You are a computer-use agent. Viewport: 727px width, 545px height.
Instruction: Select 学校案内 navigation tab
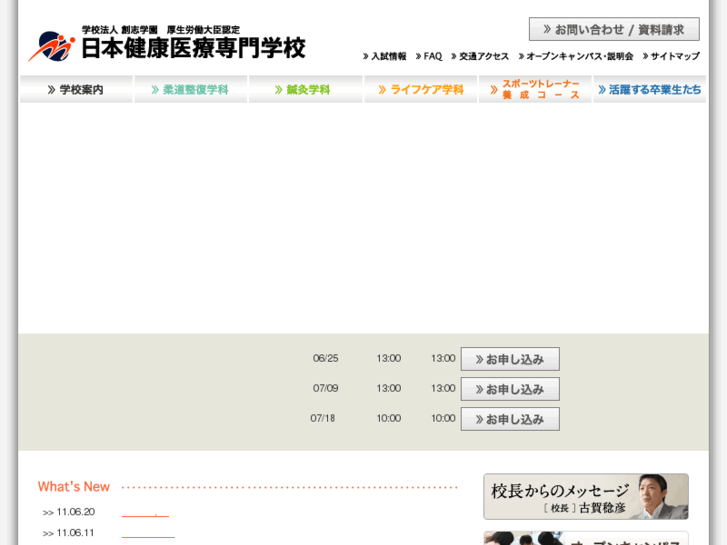click(76, 89)
